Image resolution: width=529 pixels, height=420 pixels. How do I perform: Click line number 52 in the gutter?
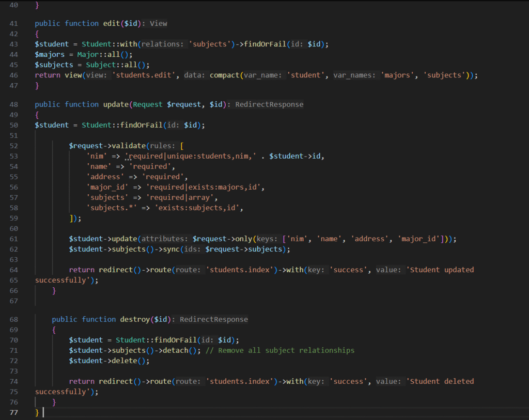13,146
